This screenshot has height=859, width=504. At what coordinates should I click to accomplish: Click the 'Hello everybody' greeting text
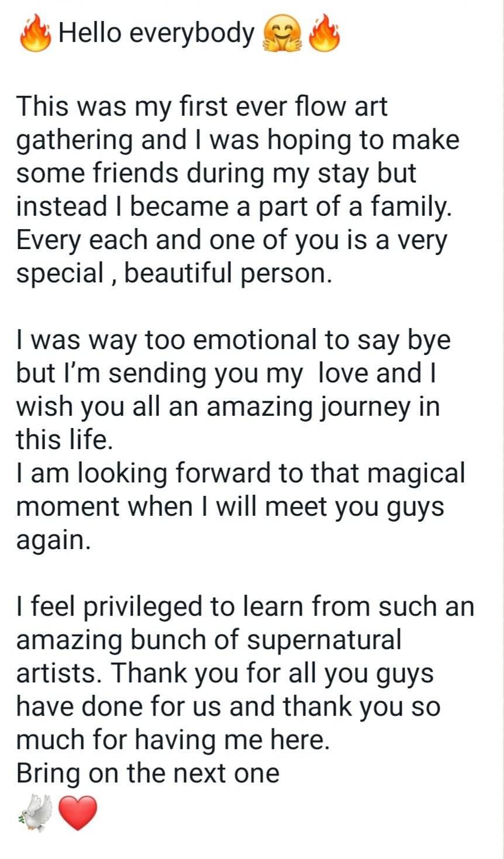157,35
